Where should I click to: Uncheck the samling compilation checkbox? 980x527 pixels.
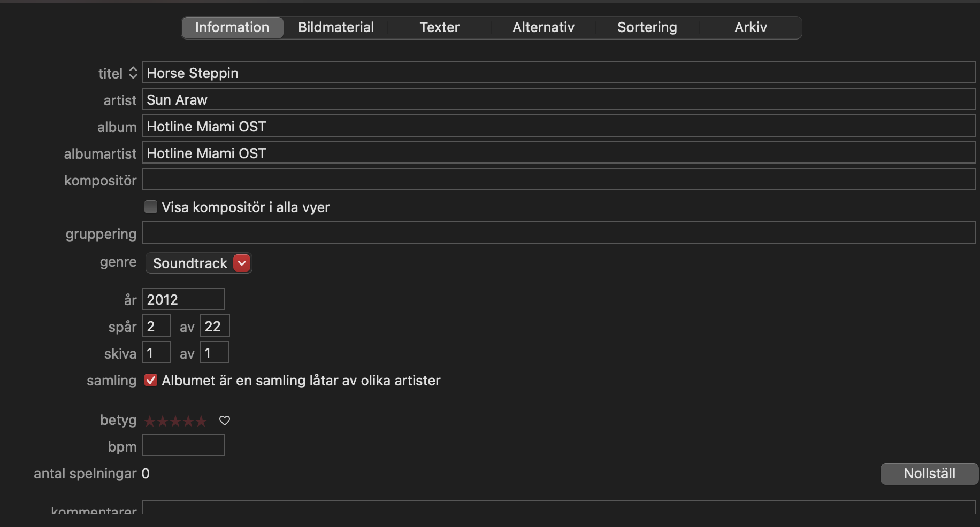pos(151,380)
